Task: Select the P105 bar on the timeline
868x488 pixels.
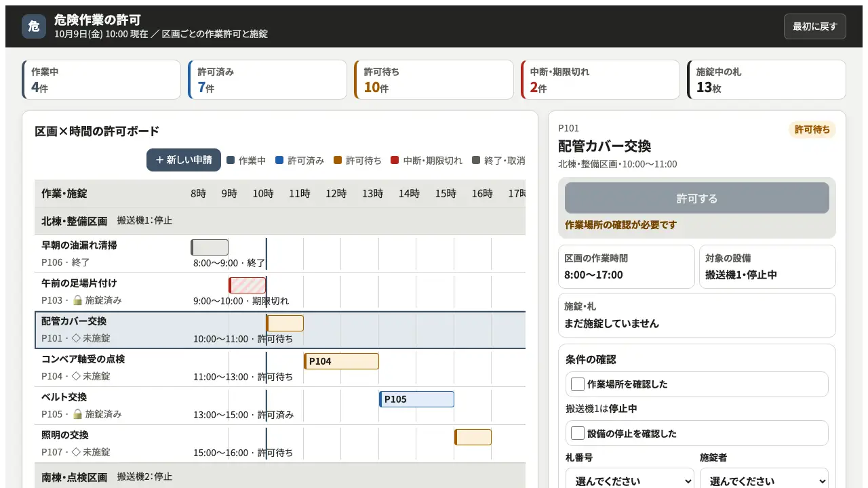Action: [x=416, y=399]
